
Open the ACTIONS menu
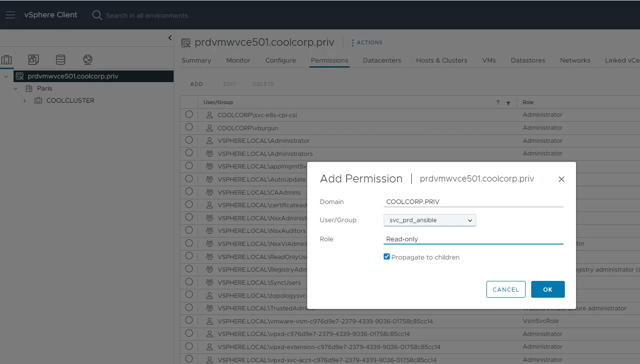coord(367,42)
